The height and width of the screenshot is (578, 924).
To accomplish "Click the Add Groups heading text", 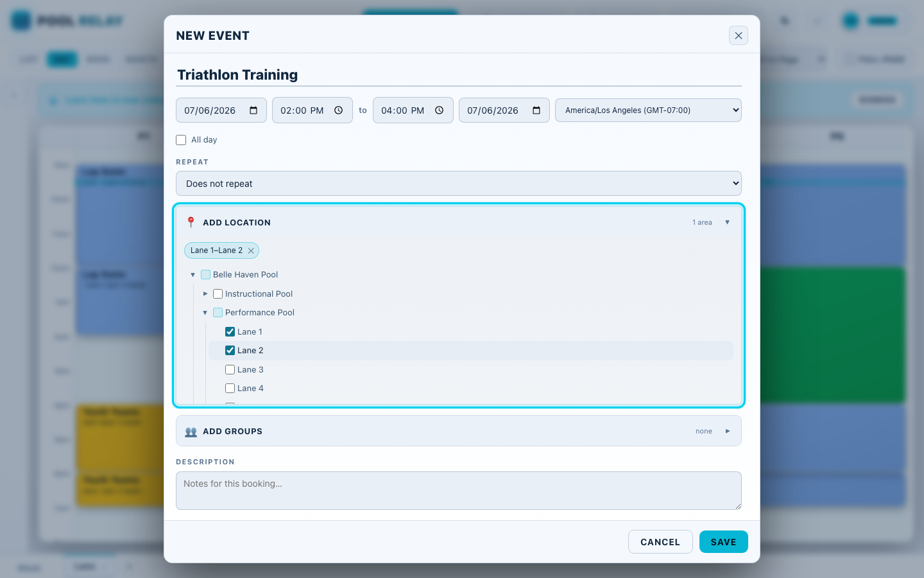I will click(232, 432).
